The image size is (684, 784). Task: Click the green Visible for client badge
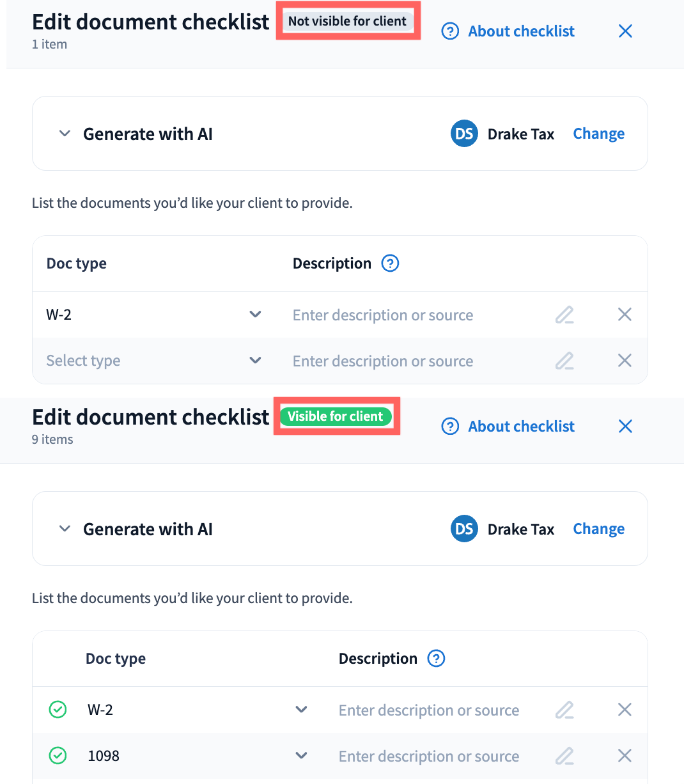point(336,416)
